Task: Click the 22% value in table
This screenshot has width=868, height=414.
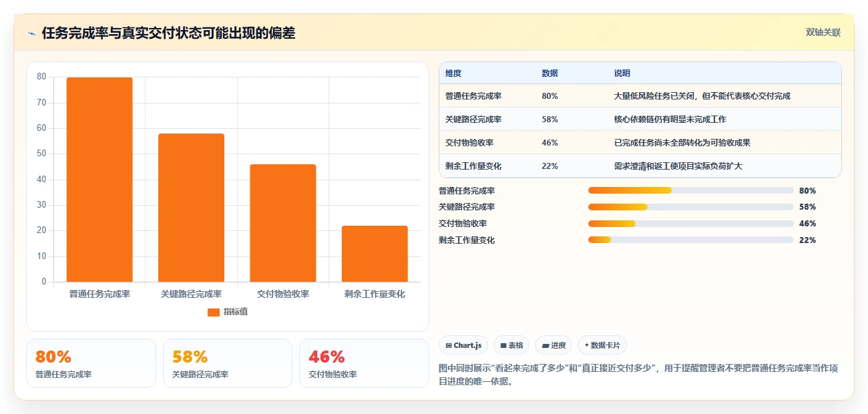Action: pyautogui.click(x=550, y=166)
